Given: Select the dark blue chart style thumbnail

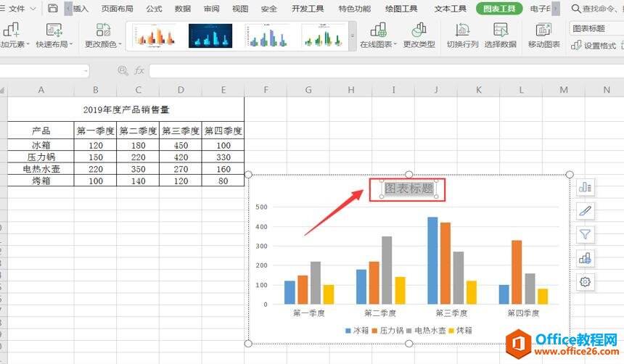Looking at the screenshot, I should (210, 36).
